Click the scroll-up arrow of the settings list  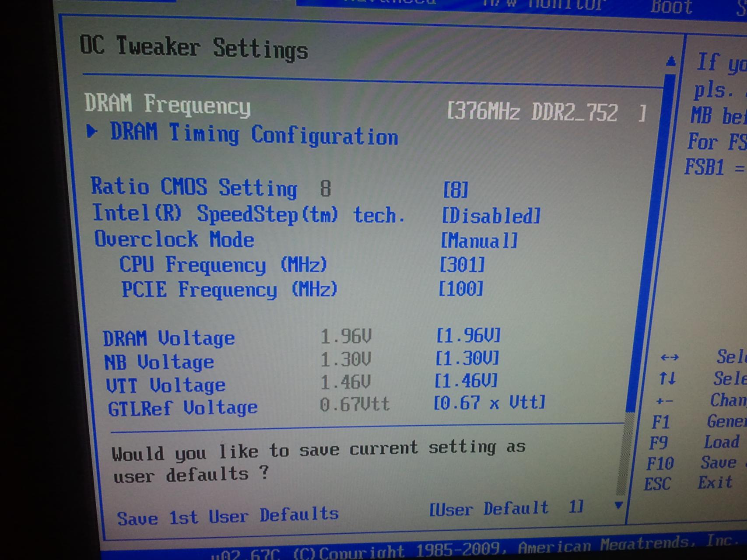point(670,62)
